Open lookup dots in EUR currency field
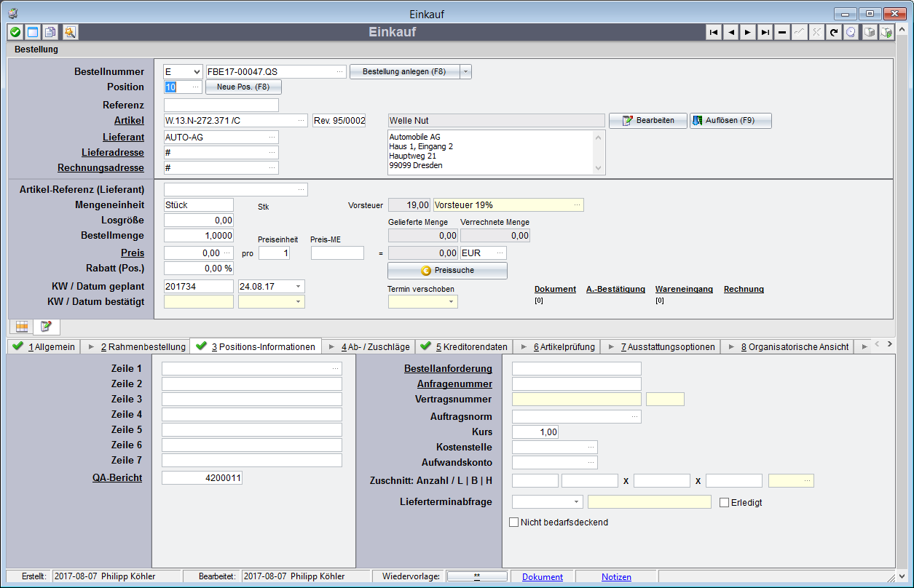Viewport: 914px width, 588px height. [500, 253]
